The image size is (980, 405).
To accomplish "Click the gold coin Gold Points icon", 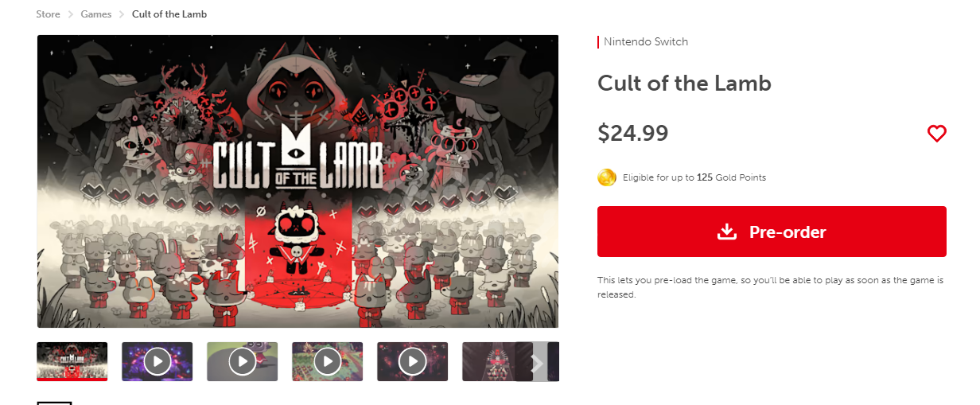I will [607, 177].
